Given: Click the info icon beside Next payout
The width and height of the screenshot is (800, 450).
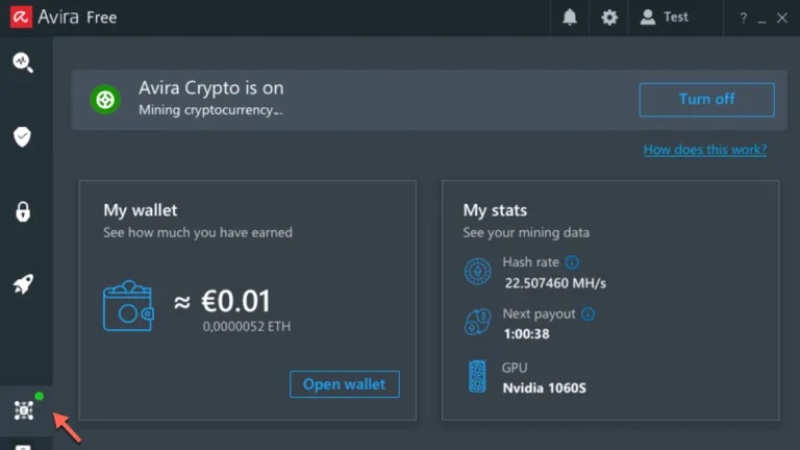Looking at the screenshot, I should [x=588, y=314].
